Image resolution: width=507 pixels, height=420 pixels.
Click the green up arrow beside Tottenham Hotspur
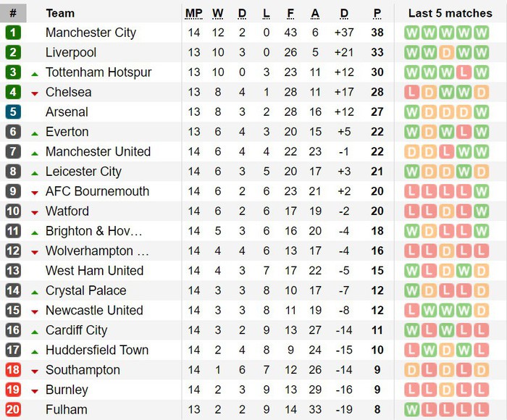pyautogui.click(x=35, y=74)
